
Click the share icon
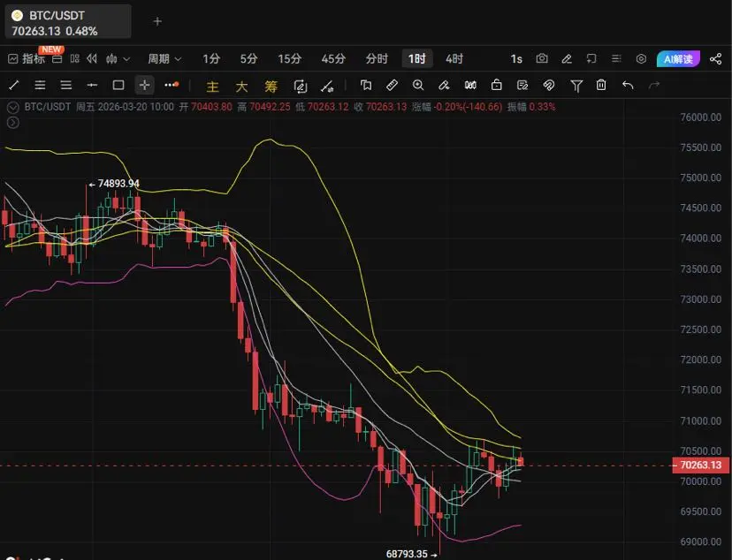click(x=715, y=59)
